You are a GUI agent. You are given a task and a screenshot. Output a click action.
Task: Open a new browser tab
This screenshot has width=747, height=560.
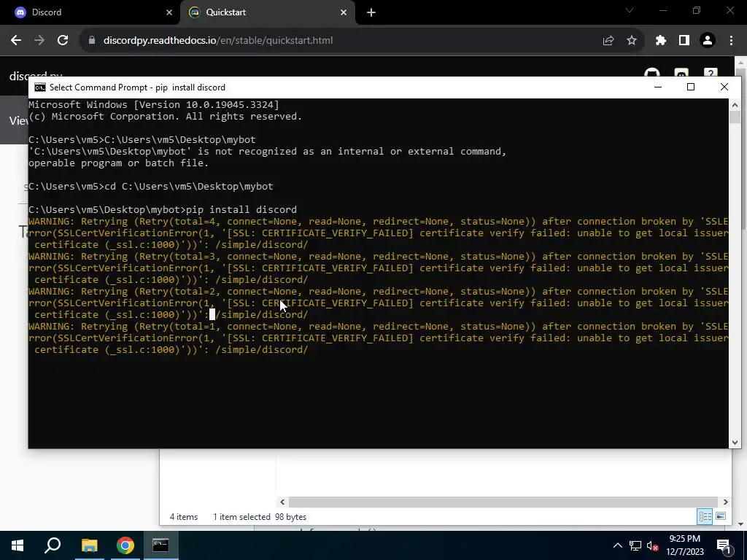tap(371, 13)
